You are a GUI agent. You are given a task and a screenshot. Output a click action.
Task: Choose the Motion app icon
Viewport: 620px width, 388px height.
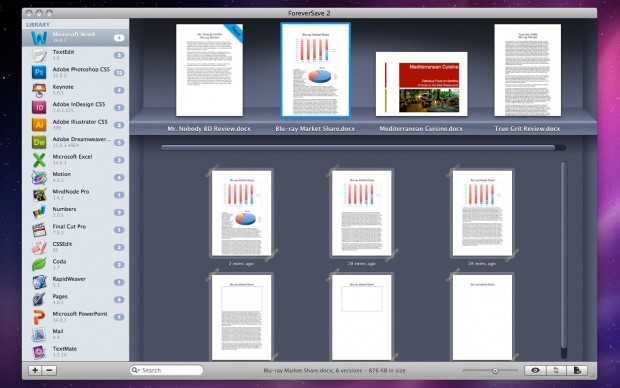click(39, 177)
